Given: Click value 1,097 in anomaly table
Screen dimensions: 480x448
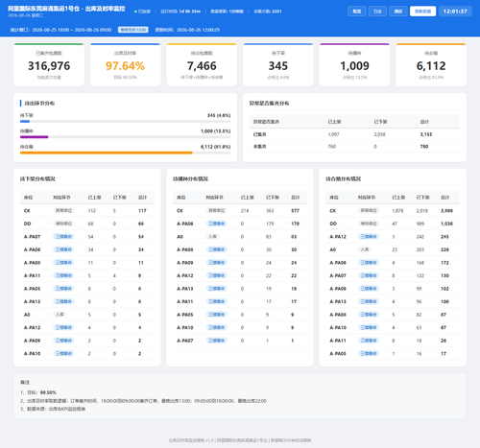Looking at the screenshot, I should tap(333, 134).
